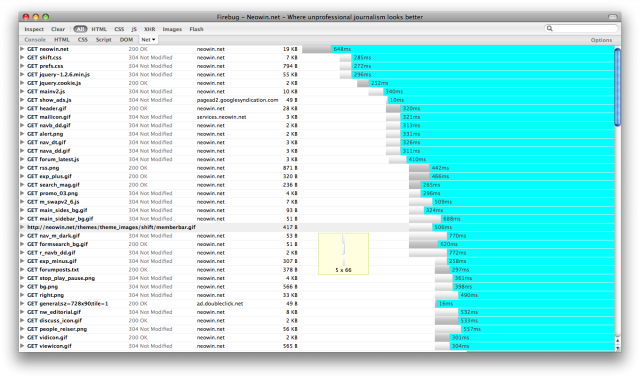Click the GET general;sz=728x90;tile=1 entry
This screenshot has width=640, height=378.
[x=67, y=304]
